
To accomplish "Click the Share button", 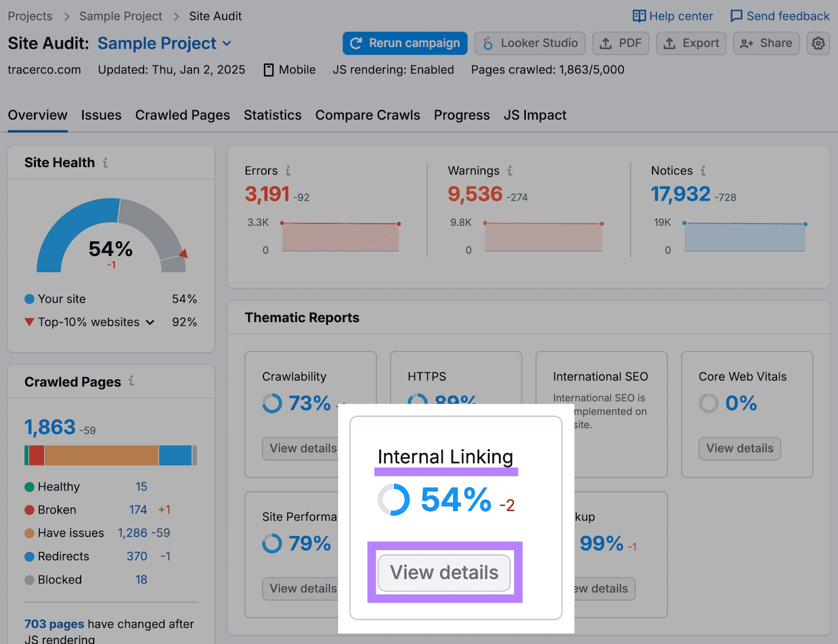I will click(x=766, y=43).
